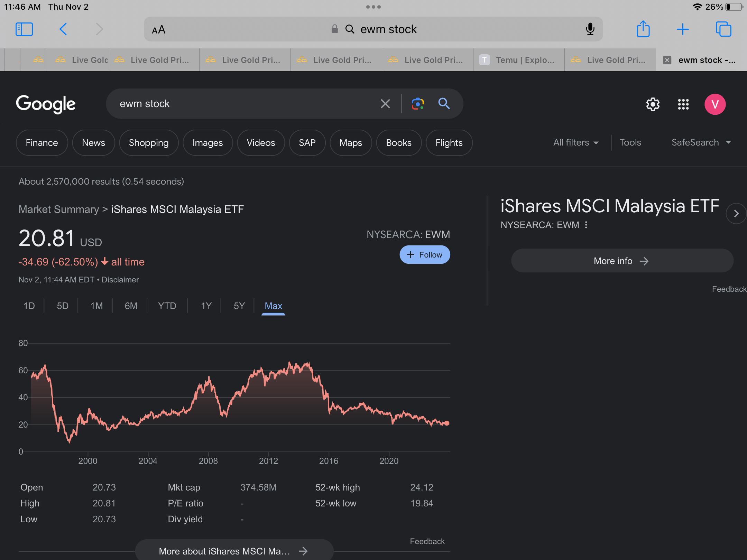This screenshot has width=747, height=560.
Task: Open three-dot menu beside NYSEARCA: EWM
Action: (586, 225)
